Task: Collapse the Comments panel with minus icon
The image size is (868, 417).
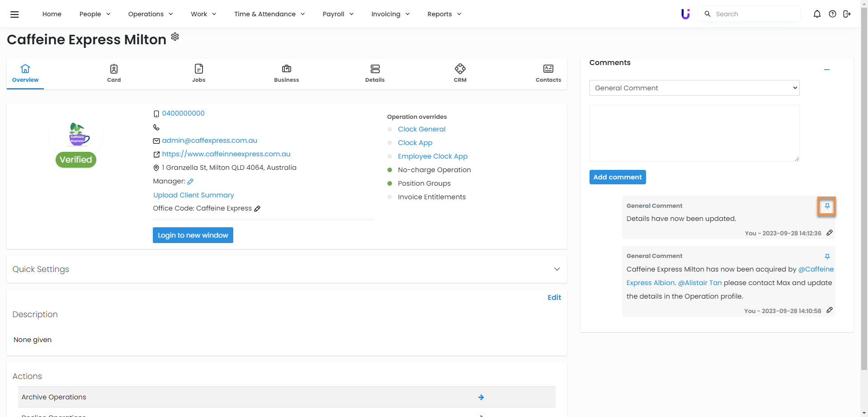Action: (827, 70)
